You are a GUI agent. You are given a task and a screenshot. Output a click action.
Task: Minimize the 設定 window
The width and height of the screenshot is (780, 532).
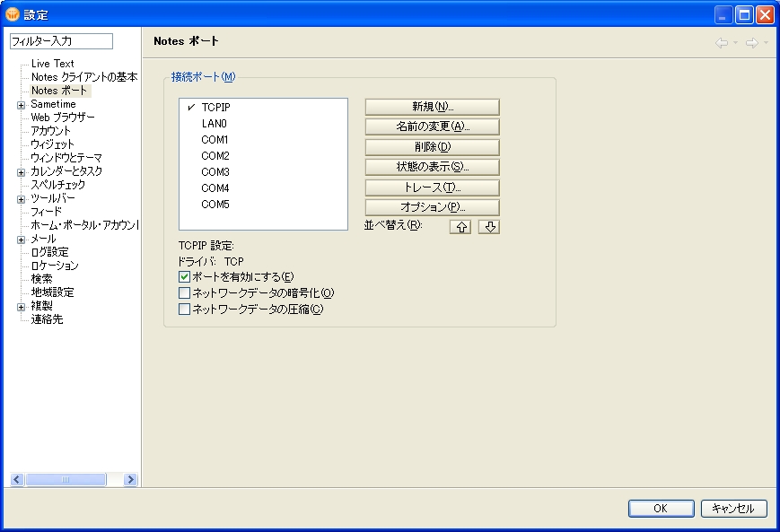723,15
